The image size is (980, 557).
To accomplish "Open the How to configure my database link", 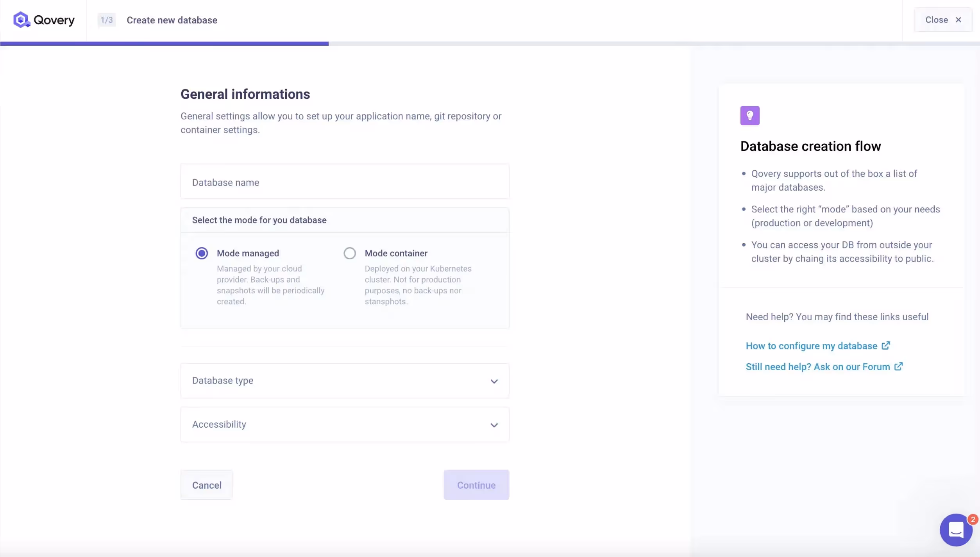I will (x=810, y=346).
